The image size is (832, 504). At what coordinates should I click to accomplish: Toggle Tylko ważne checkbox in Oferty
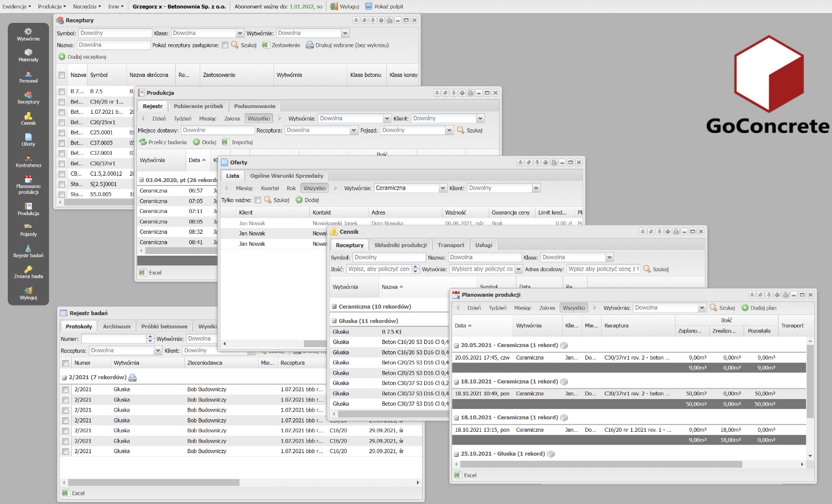pyautogui.click(x=257, y=200)
